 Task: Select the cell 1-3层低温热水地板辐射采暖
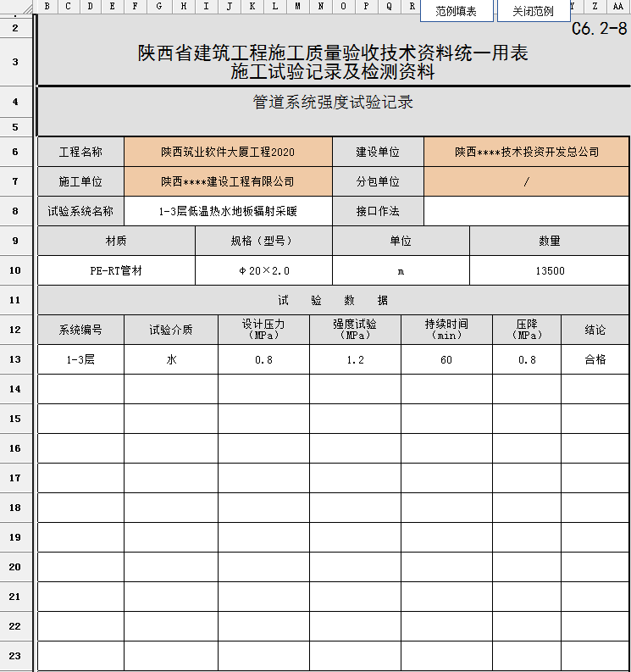point(228,211)
